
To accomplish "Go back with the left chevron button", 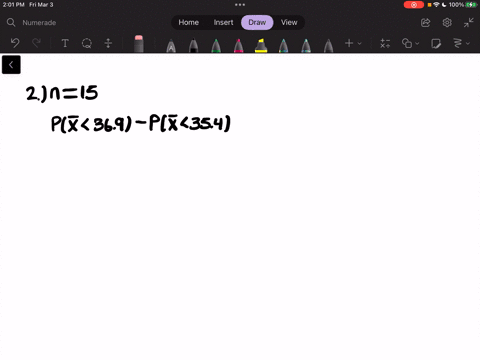I will 11,65.
